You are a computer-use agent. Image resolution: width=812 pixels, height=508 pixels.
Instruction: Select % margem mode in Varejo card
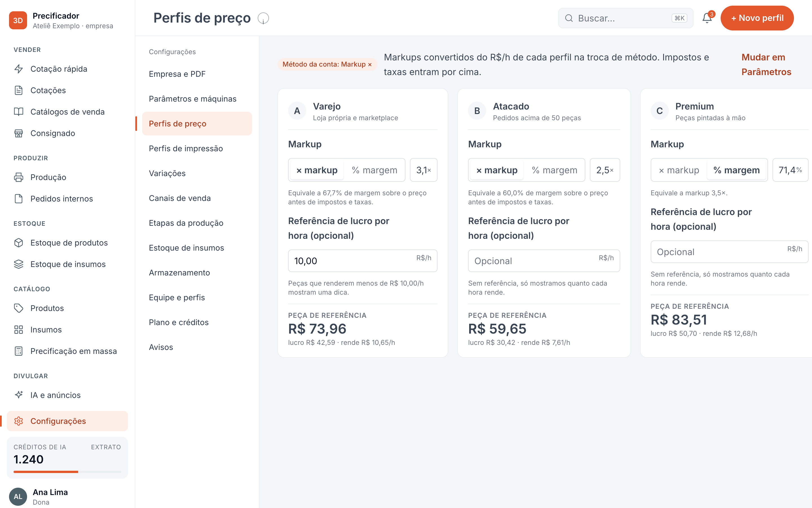click(x=374, y=170)
